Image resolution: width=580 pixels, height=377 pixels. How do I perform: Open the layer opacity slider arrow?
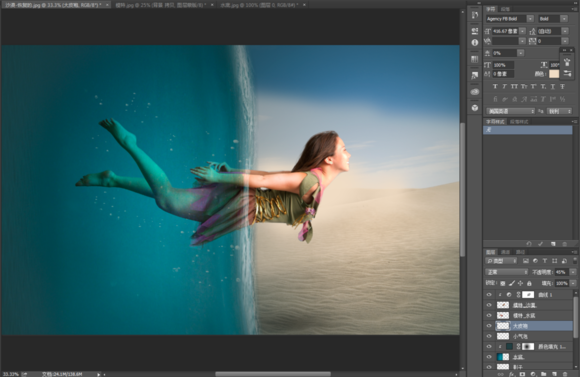pos(573,272)
